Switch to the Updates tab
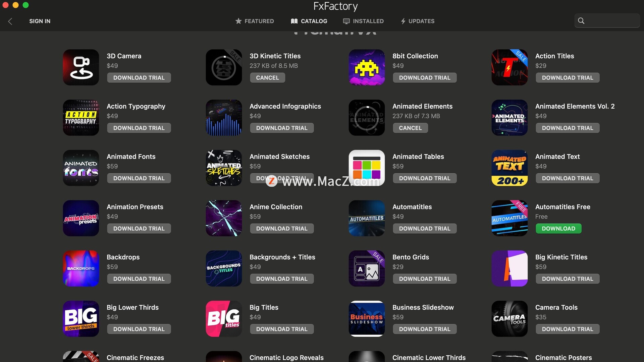Screen dimensions: 644x362 [418, 21]
